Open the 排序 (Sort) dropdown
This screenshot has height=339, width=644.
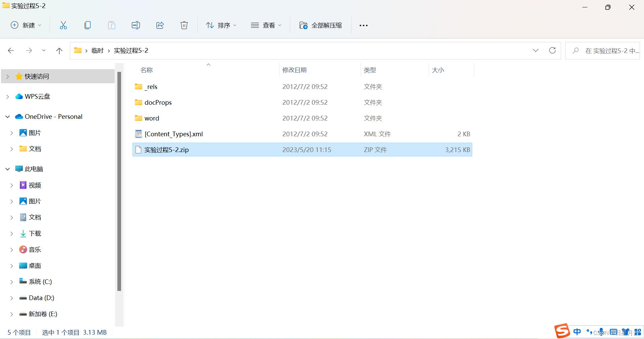(221, 25)
